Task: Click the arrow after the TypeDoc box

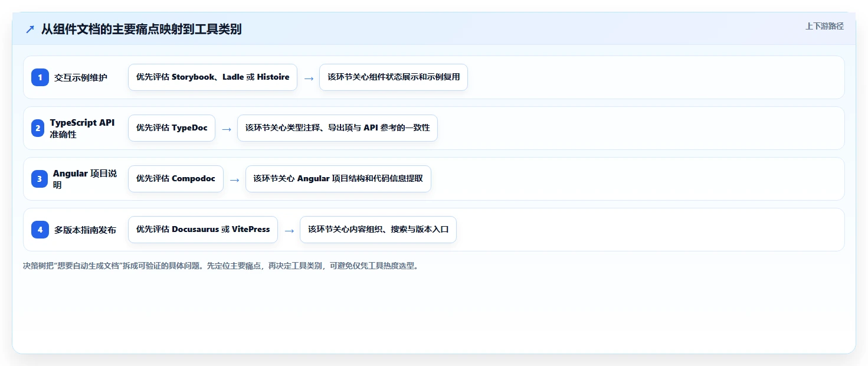Action: pyautogui.click(x=227, y=129)
